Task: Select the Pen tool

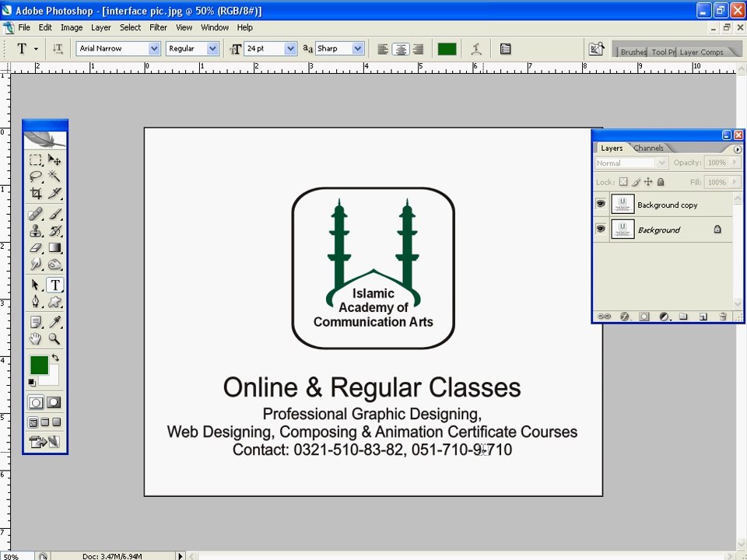Action: 35,302
